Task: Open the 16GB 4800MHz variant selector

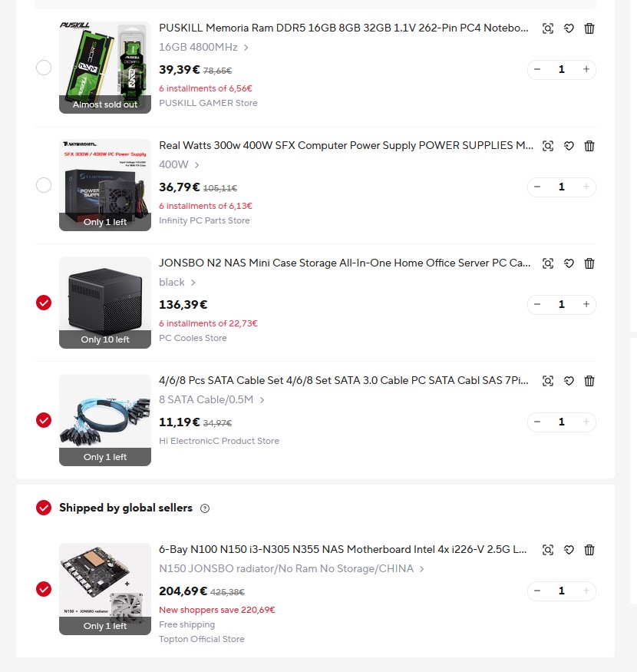Action: [203, 47]
